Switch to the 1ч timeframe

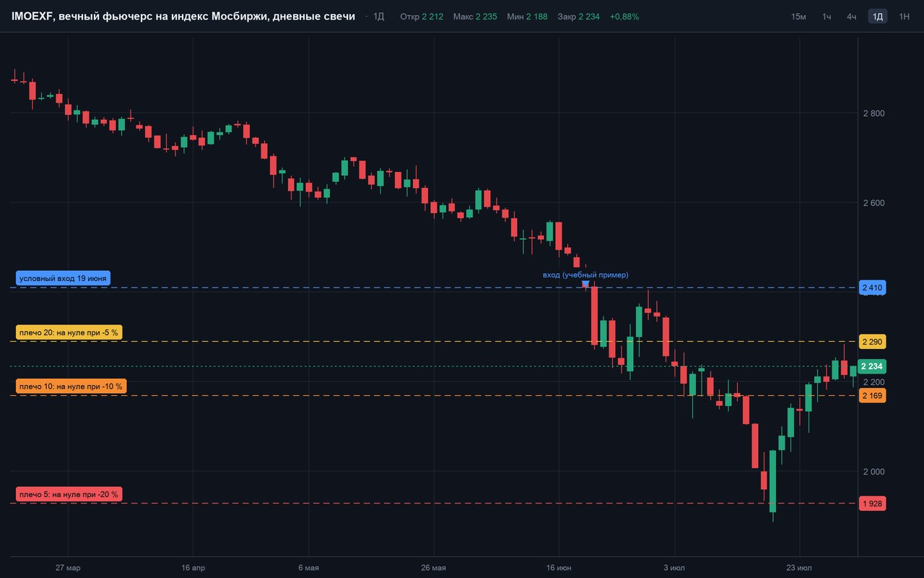point(827,17)
